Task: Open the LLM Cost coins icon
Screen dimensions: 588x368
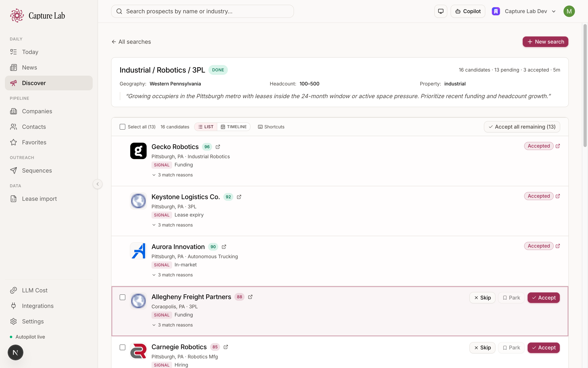Action: click(x=13, y=290)
